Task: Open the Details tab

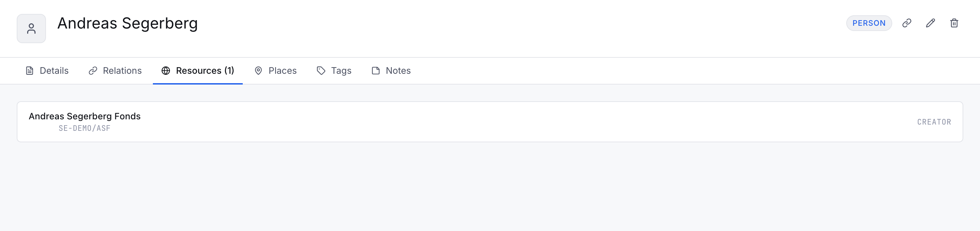Action: 47,71
